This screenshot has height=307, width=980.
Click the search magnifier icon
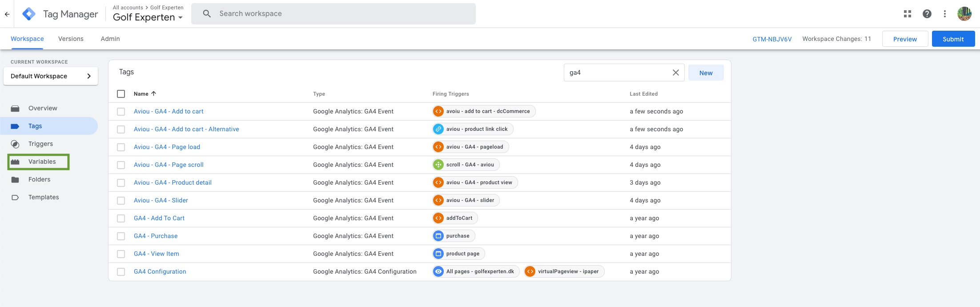tap(207, 13)
